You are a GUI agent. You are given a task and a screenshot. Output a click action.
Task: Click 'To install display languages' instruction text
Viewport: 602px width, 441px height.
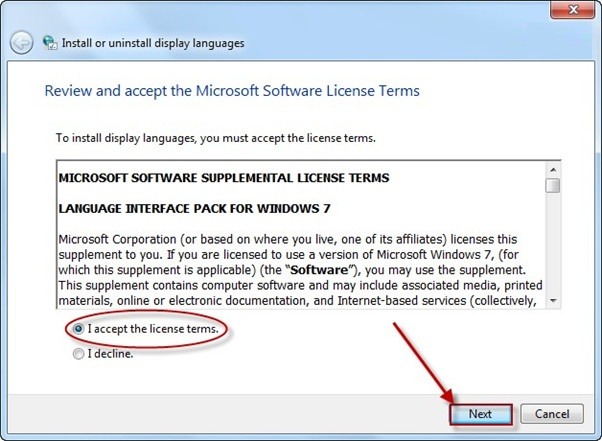[216, 138]
